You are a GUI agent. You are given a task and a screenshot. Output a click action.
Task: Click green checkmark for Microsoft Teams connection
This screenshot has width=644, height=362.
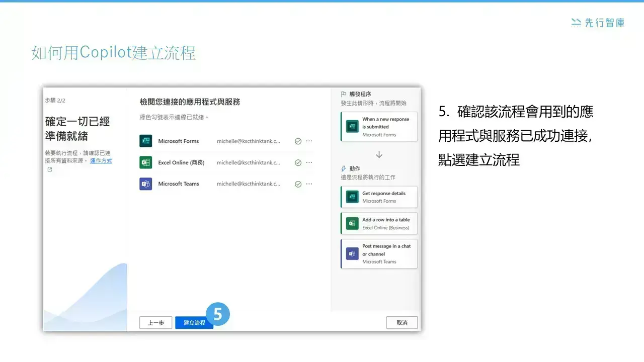tap(298, 184)
